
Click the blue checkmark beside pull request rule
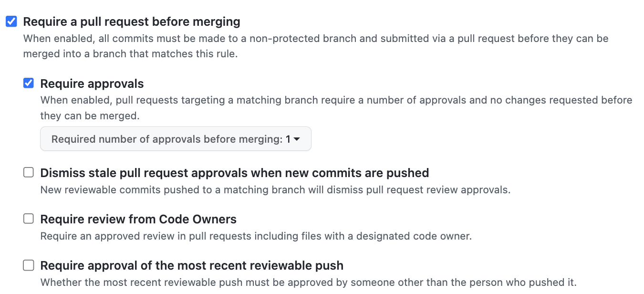click(10, 21)
